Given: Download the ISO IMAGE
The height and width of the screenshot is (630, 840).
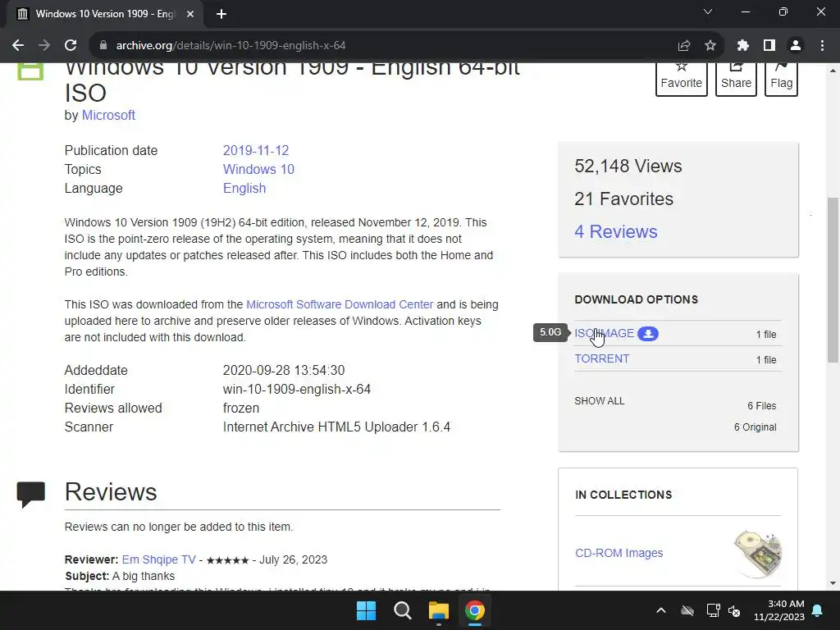Looking at the screenshot, I should point(605,333).
